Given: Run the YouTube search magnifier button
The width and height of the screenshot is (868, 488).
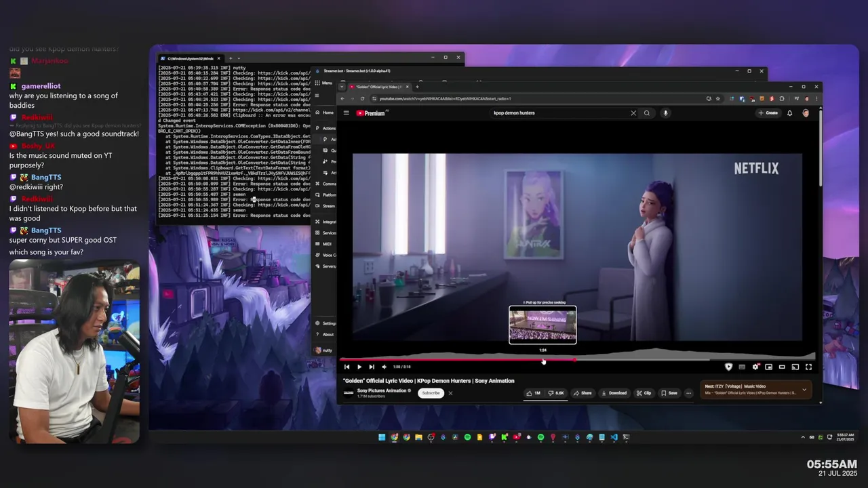Looking at the screenshot, I should point(647,113).
